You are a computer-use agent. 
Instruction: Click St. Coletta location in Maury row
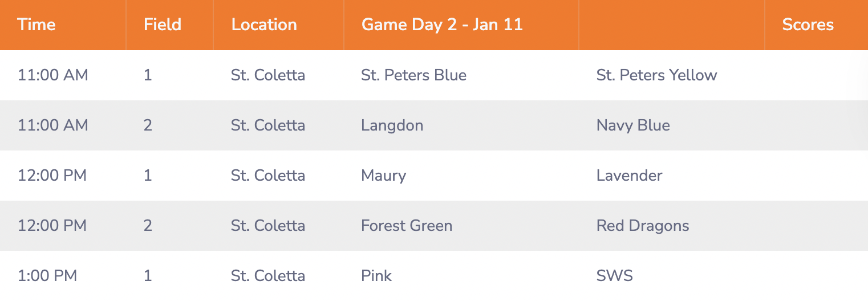pyautogui.click(x=267, y=176)
